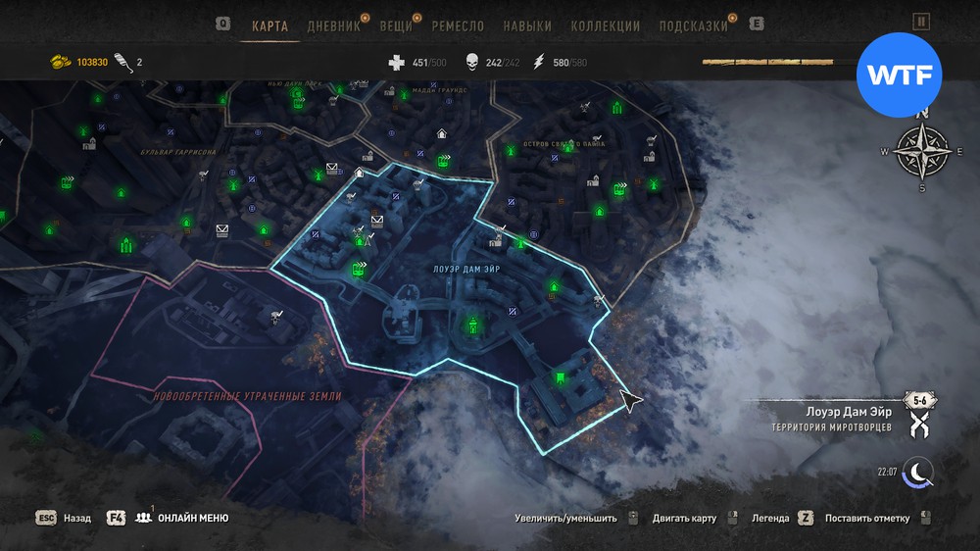Go to the Подсказки tab
This screenshot has height=551, width=980.
pos(693,26)
